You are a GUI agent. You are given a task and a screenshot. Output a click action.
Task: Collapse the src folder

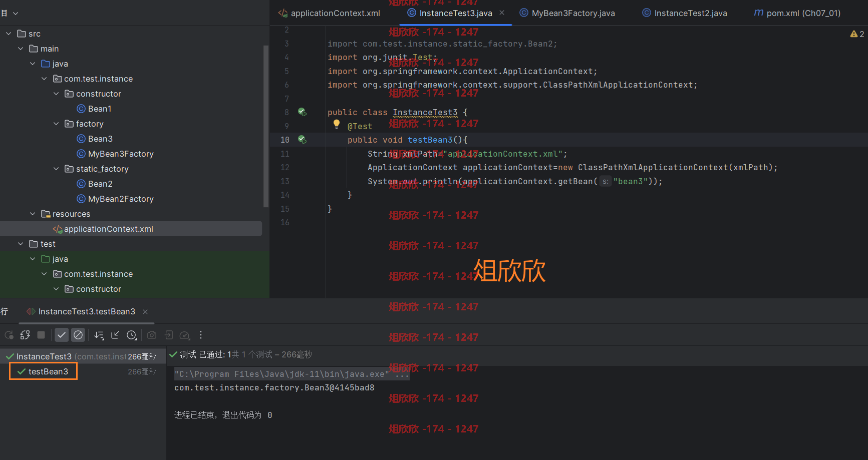pyautogui.click(x=9, y=34)
